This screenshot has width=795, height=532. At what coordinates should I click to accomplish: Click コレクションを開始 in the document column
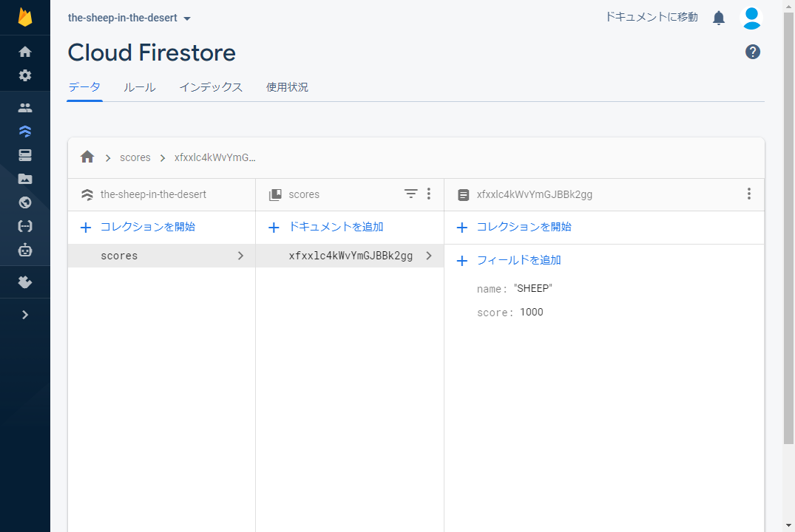click(514, 227)
